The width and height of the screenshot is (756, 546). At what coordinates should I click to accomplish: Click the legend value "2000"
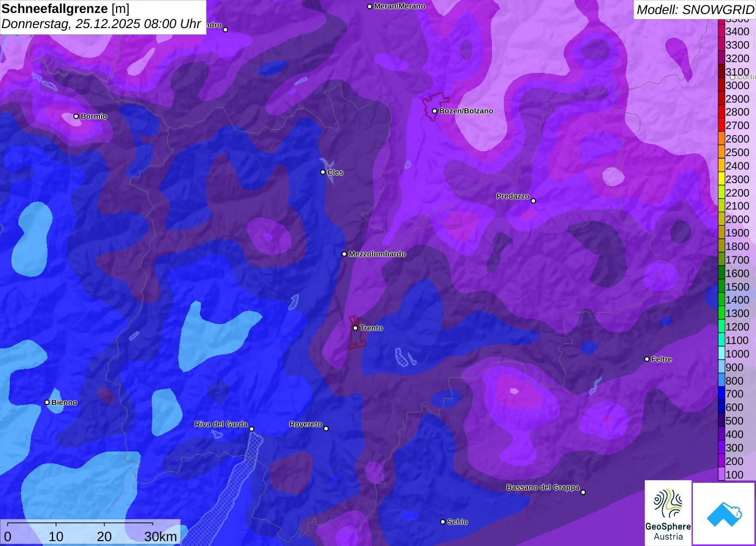coord(738,219)
